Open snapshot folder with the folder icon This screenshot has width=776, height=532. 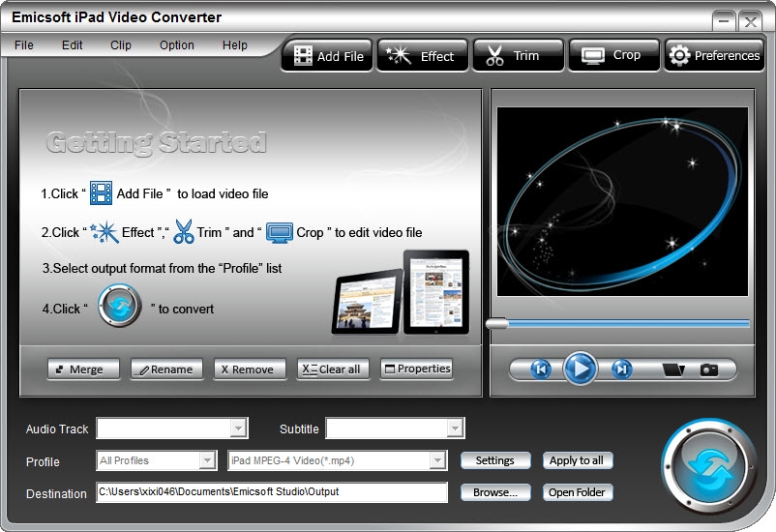pos(673,369)
